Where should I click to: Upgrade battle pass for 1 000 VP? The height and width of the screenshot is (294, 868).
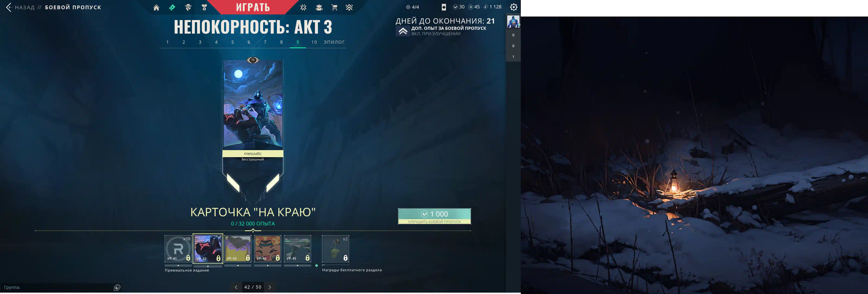(x=434, y=216)
